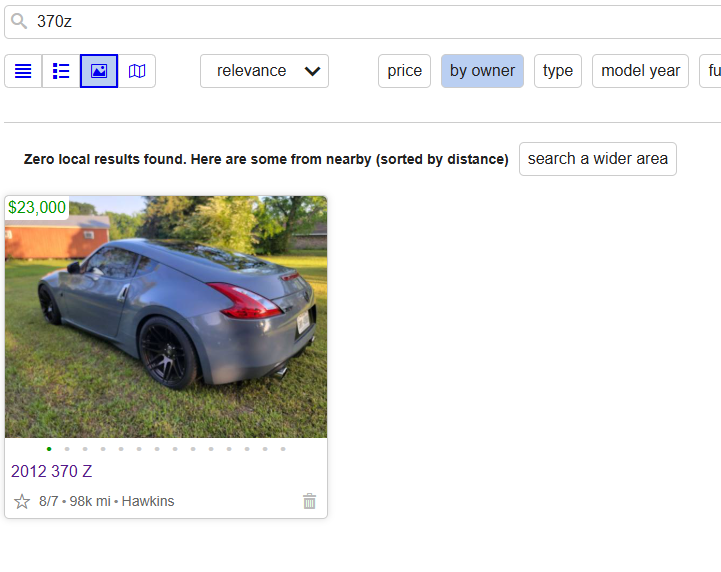The width and height of the screenshot is (721, 572).
Task: Switch to plain list view icon
Action: tap(23, 71)
